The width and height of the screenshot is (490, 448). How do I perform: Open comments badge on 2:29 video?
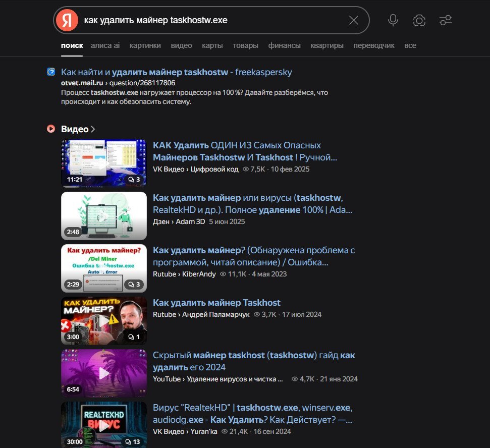tap(134, 285)
